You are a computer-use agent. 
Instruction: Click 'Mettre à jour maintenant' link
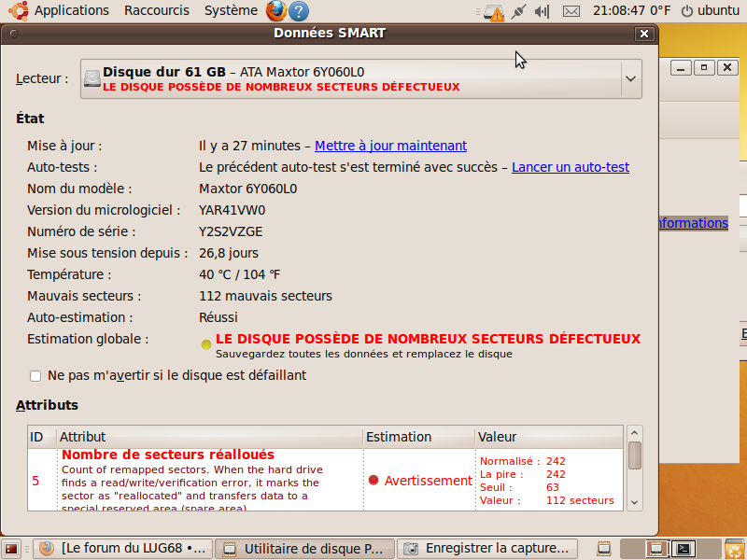click(x=390, y=146)
